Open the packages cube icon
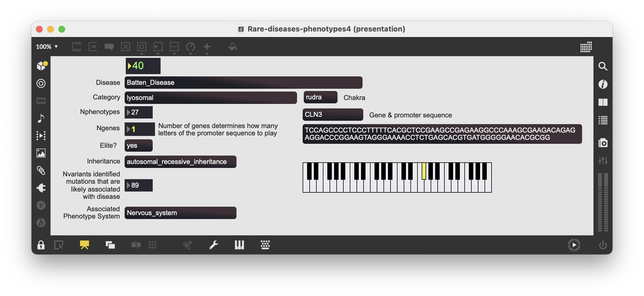The width and height of the screenshot is (644, 296). (x=42, y=66)
